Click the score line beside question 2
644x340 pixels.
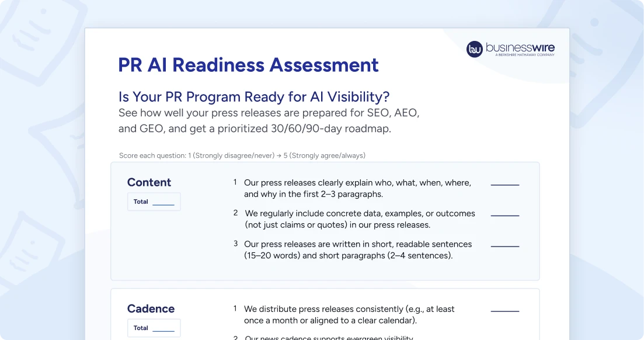(504, 215)
